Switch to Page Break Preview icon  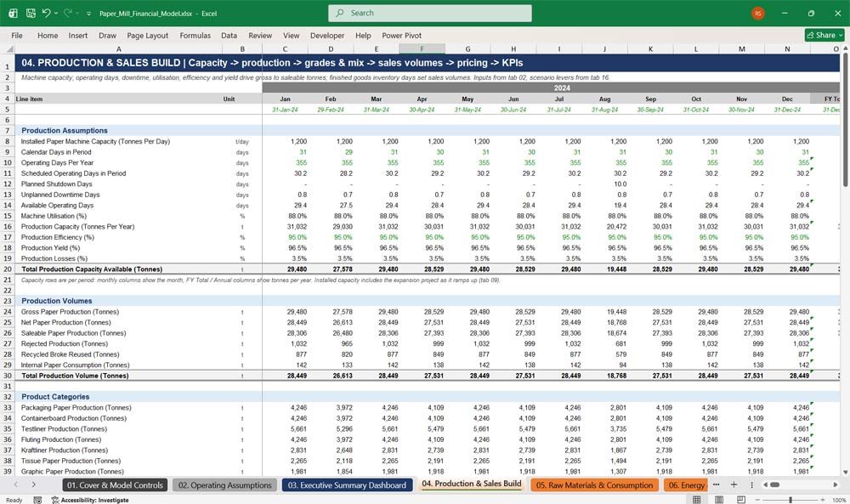pyautogui.click(x=741, y=500)
